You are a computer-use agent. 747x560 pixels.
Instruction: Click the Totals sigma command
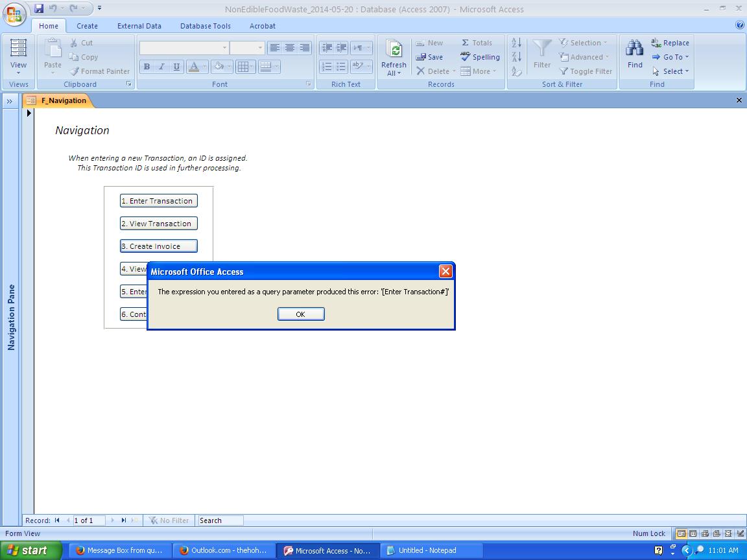(477, 43)
